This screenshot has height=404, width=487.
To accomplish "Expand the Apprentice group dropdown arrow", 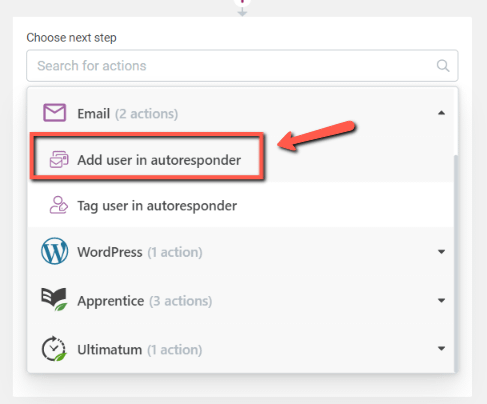I will tap(441, 301).
